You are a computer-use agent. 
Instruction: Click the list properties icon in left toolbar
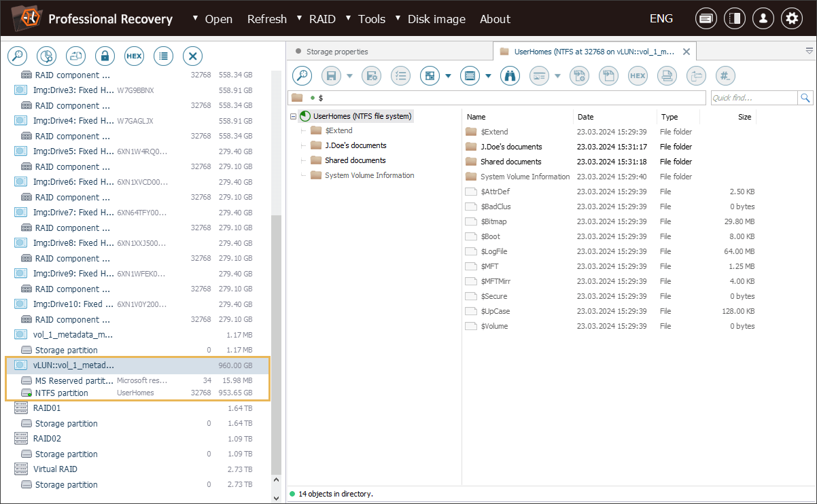click(x=163, y=56)
